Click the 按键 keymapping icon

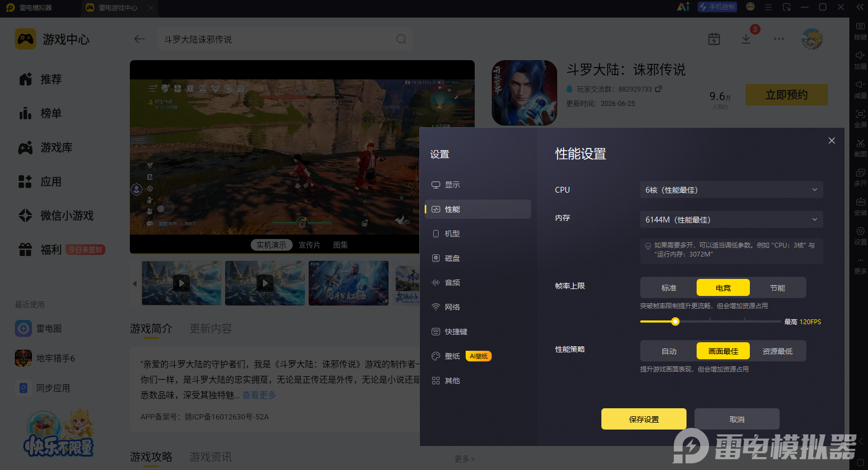tap(860, 31)
